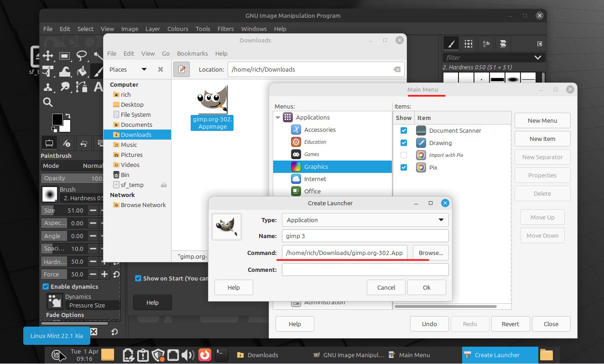The width and height of the screenshot is (604, 364).
Task: Open the launcher Type dropdown
Action: [365, 220]
